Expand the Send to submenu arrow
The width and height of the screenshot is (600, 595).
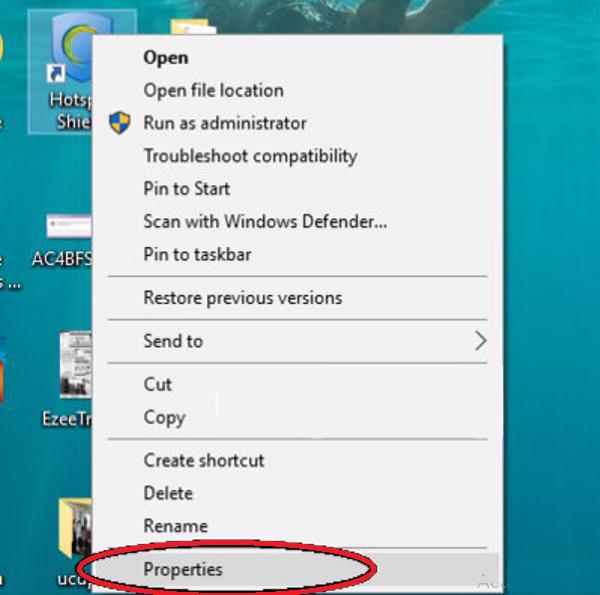click(480, 341)
